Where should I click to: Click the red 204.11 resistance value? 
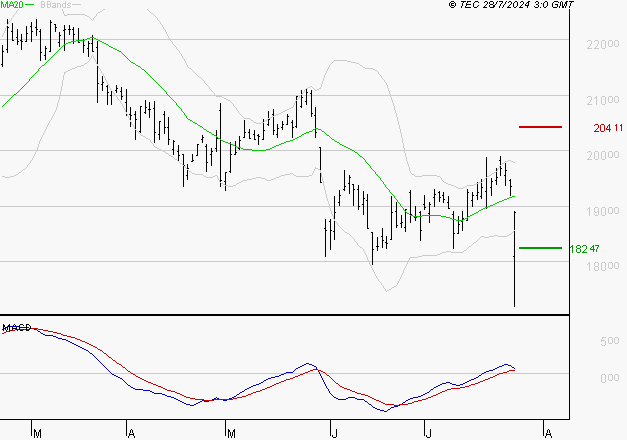tap(608, 128)
